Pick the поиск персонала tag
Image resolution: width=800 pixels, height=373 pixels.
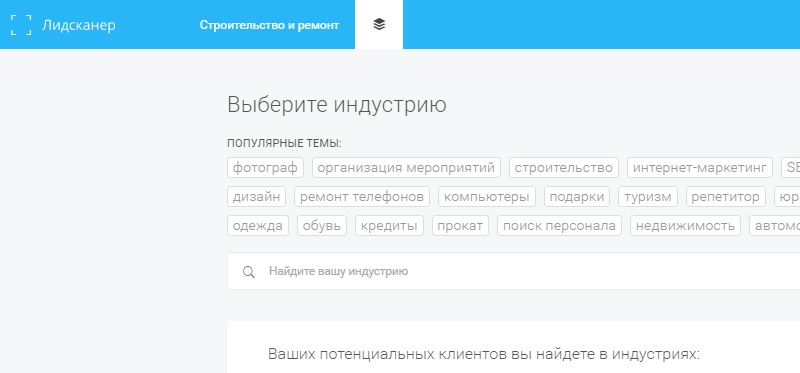[560, 226]
